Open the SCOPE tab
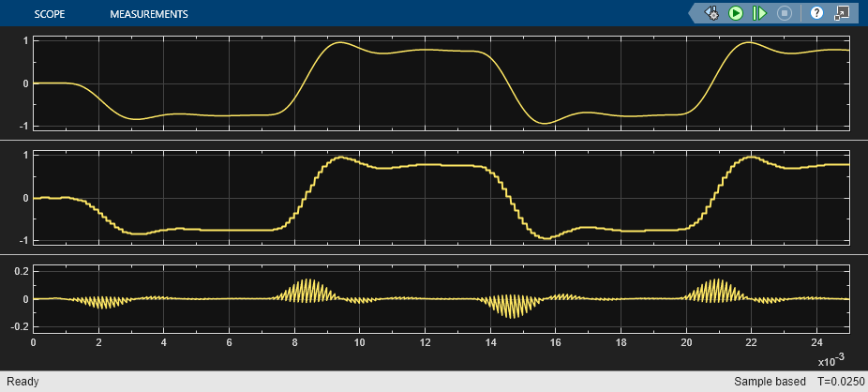The width and height of the screenshot is (868, 392). (x=50, y=14)
